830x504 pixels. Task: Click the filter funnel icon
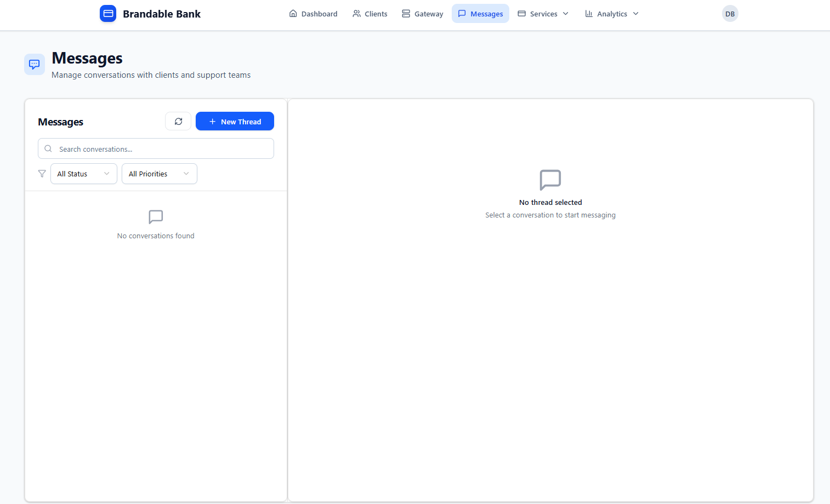[42, 174]
